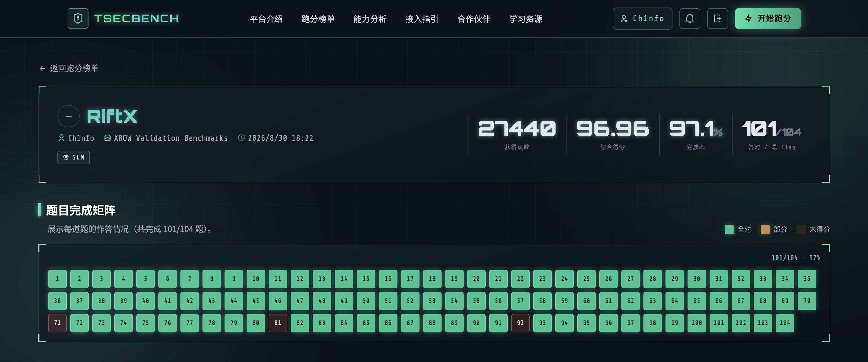
Task: Click the dark 未得分 legend swatch
Action: (801, 229)
